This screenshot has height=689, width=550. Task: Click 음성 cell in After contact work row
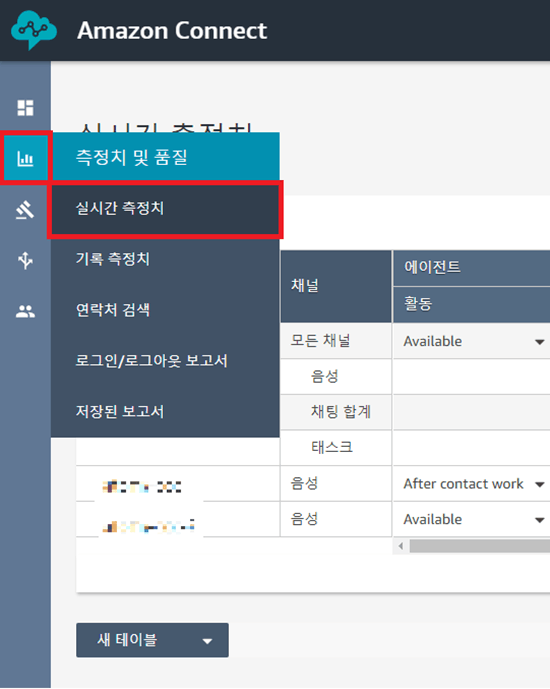click(336, 483)
